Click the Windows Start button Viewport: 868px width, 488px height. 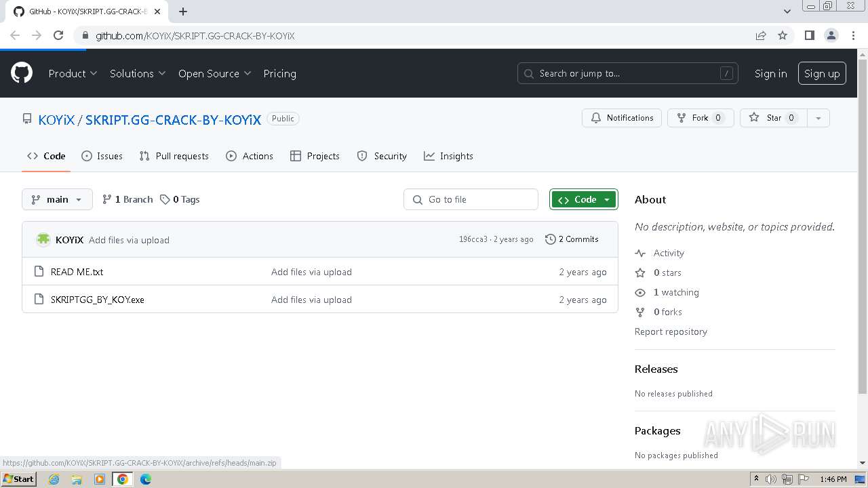(19, 479)
